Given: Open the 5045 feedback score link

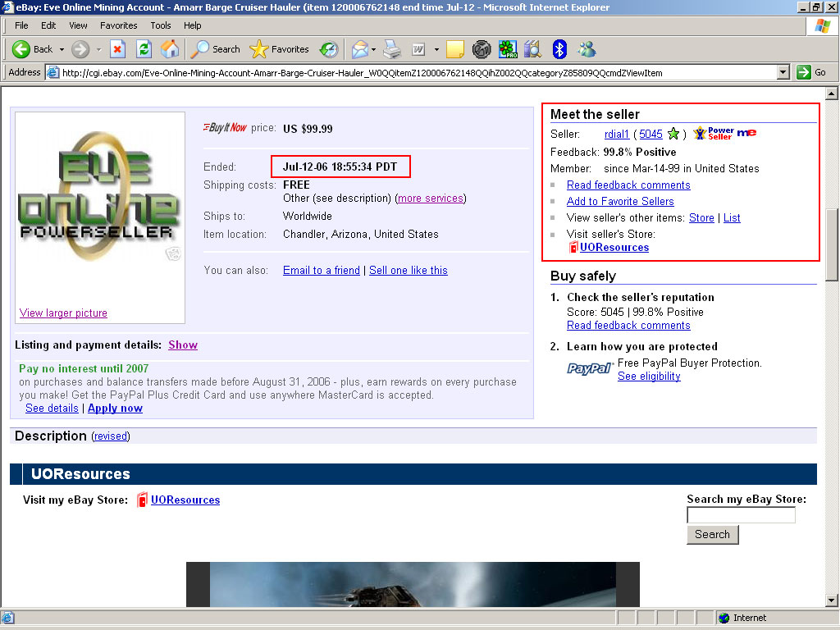Looking at the screenshot, I should coord(651,134).
